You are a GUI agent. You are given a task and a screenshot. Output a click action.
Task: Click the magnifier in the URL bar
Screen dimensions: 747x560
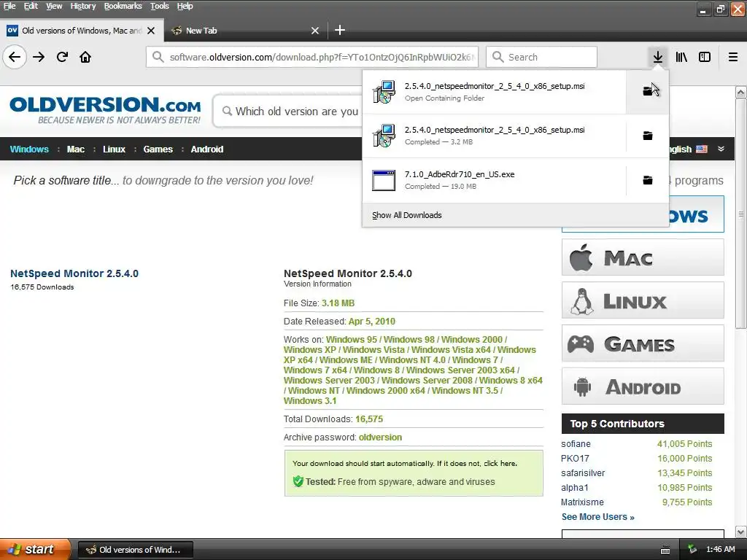[158, 57]
